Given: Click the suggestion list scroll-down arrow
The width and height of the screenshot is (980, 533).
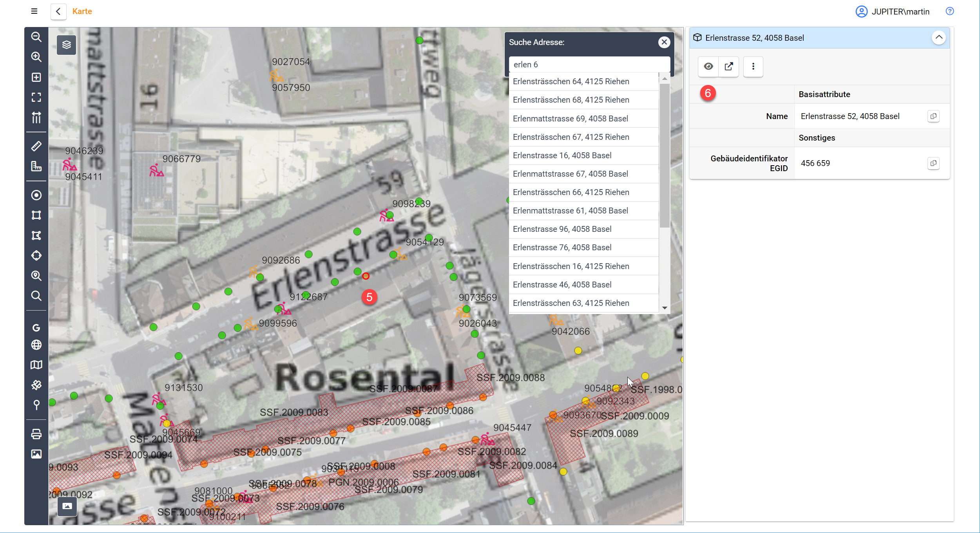Looking at the screenshot, I should point(665,308).
